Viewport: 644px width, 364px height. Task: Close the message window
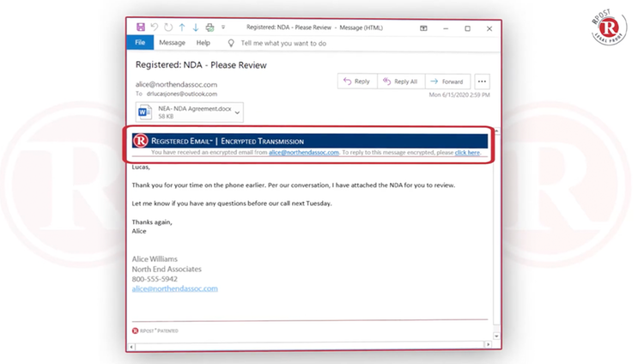pos(489,28)
